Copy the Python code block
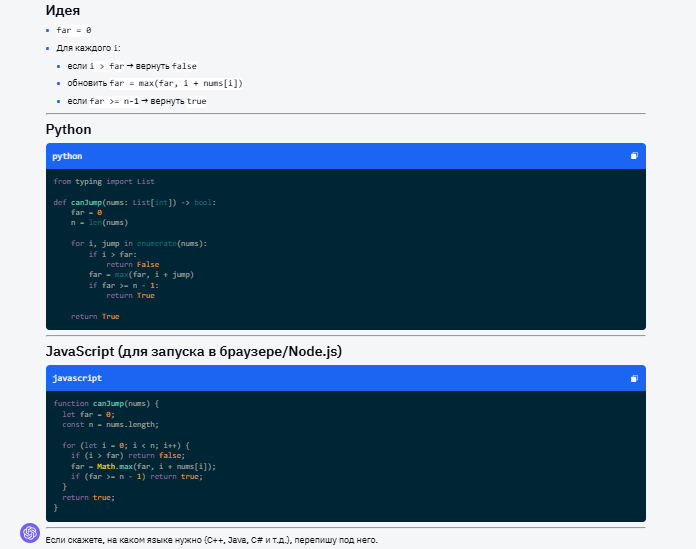 pos(634,156)
